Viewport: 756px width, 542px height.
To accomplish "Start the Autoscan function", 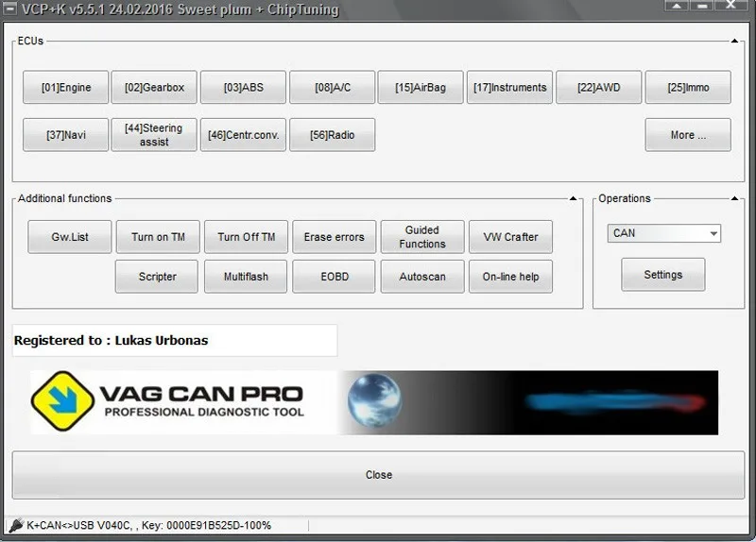I will (x=422, y=277).
